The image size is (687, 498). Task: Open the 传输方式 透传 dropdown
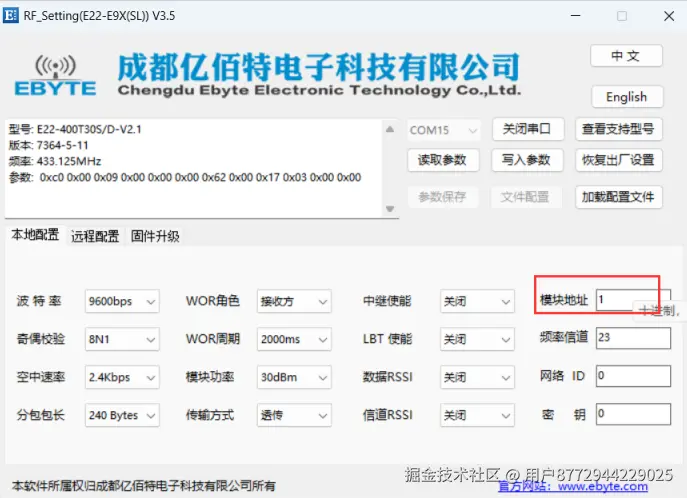tap(294, 415)
